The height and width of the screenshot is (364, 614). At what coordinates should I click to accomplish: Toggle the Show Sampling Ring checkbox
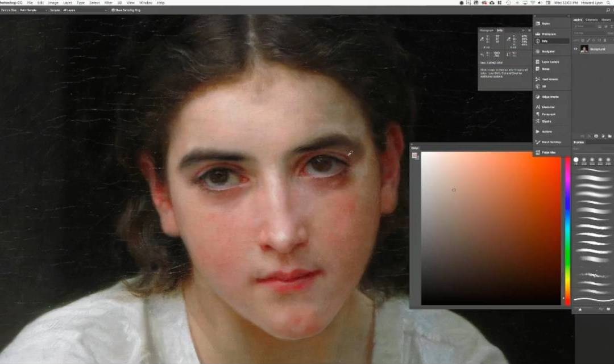point(113,10)
